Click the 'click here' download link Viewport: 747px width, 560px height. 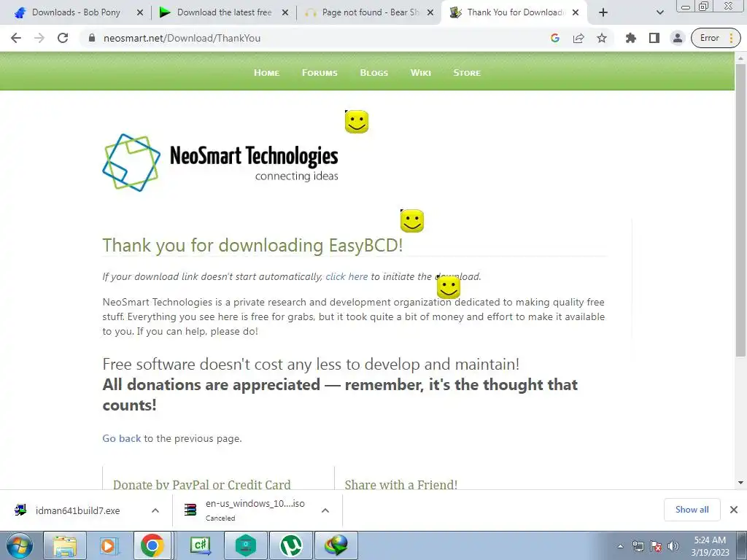click(x=347, y=276)
